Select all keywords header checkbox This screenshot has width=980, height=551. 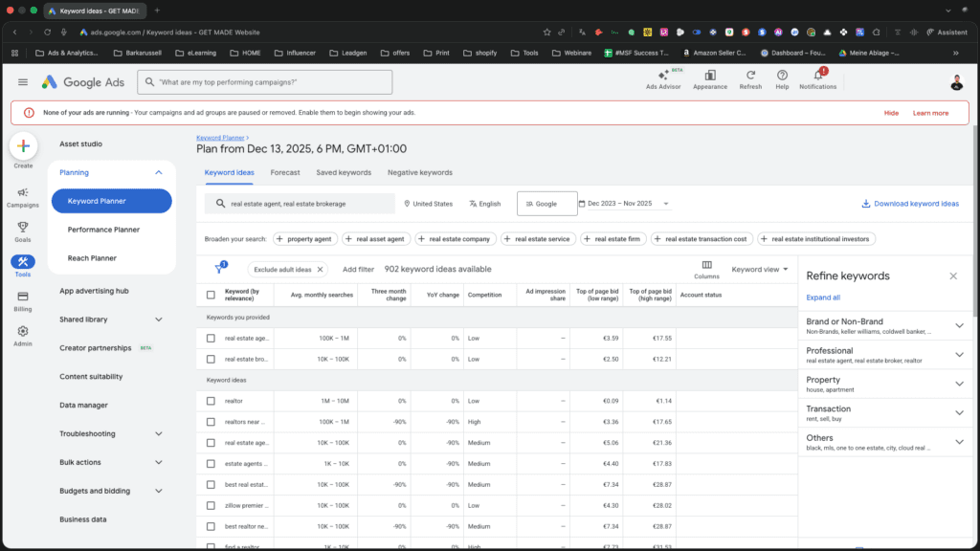pos(211,295)
